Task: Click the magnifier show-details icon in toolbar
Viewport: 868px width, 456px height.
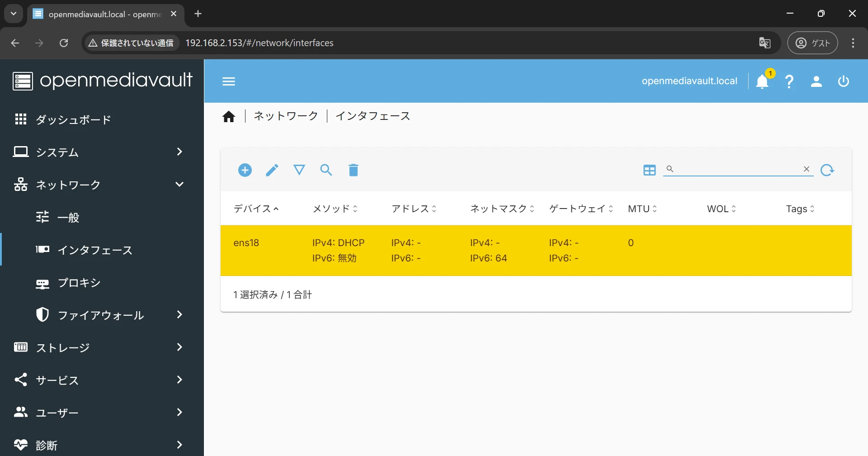Action: [x=326, y=170]
